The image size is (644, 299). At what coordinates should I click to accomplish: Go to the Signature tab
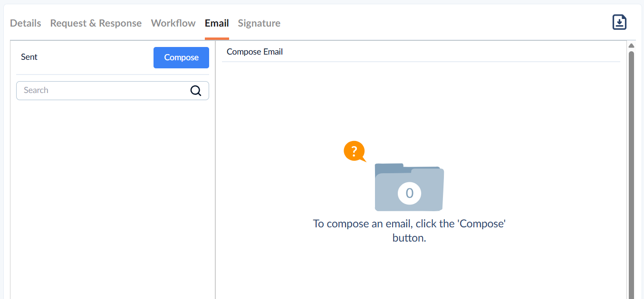tap(259, 23)
